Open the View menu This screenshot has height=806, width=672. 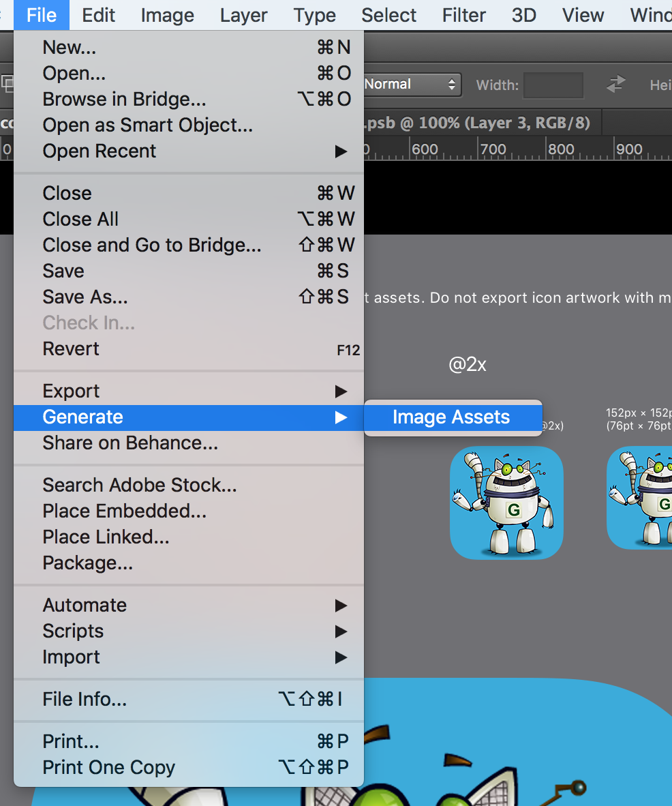pyautogui.click(x=583, y=15)
